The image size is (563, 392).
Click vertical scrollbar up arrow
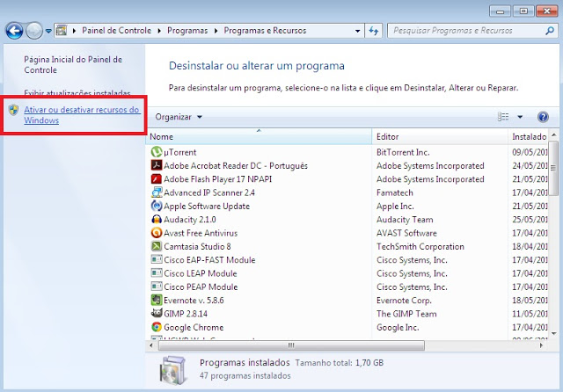(x=553, y=134)
